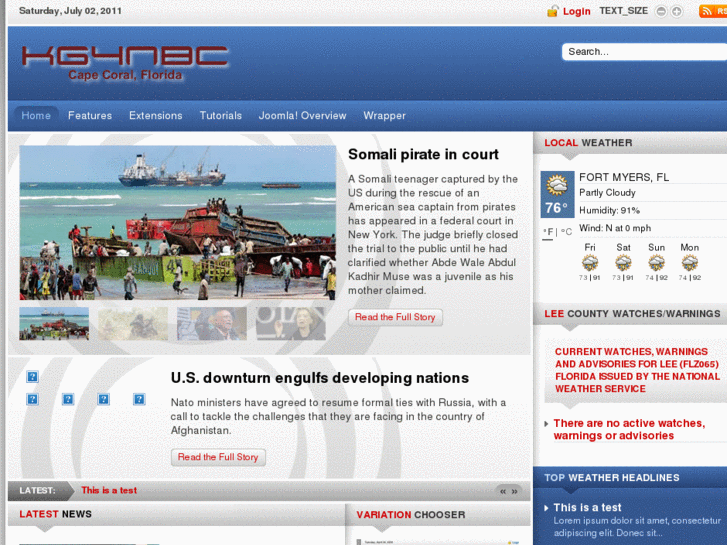This screenshot has width=727, height=545.
Task: Go to next latest news ticker item
Action: pos(515,491)
